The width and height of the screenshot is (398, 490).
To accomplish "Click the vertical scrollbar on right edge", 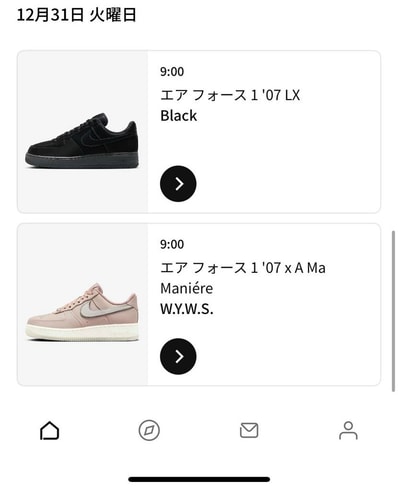I will point(393,311).
